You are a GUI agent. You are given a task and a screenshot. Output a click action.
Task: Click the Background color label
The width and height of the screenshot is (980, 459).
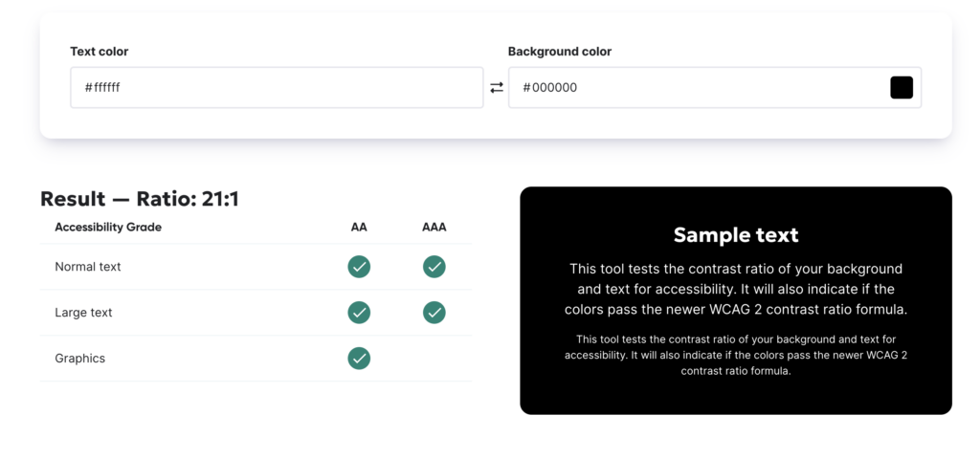[x=559, y=52]
